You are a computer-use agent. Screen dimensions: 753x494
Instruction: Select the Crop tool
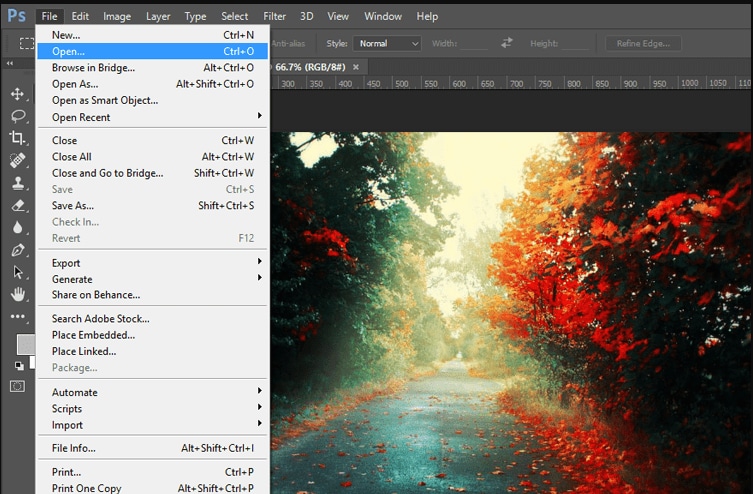click(x=17, y=138)
